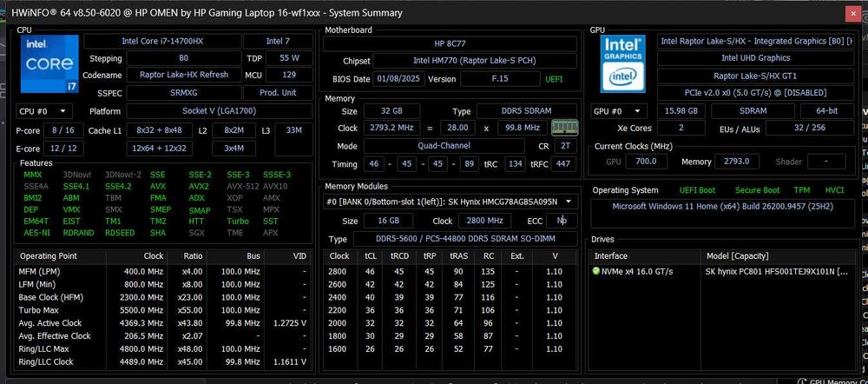The width and height of the screenshot is (868, 384).
Task: Click the P-core 8 / 16 value
Action: pyautogui.click(x=62, y=131)
